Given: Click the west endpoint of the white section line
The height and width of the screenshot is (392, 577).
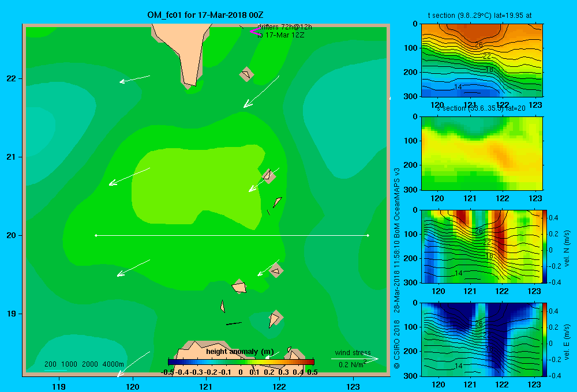Looking at the screenshot, I should click(96, 235).
